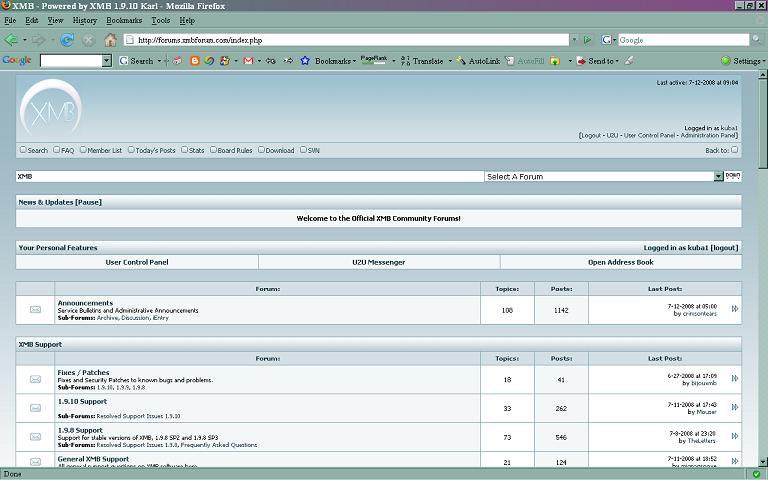Jump to last post in Announcements row
This screenshot has height=480, width=768.
(736, 310)
